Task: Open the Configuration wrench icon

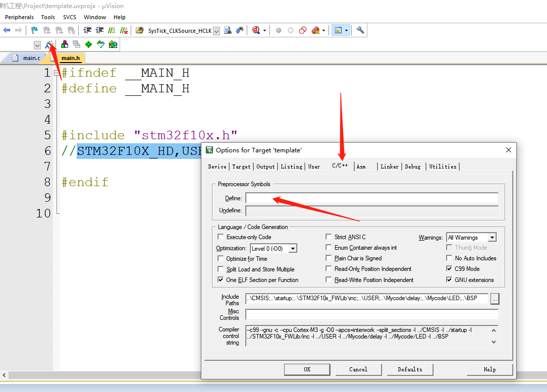Action: 360,30
